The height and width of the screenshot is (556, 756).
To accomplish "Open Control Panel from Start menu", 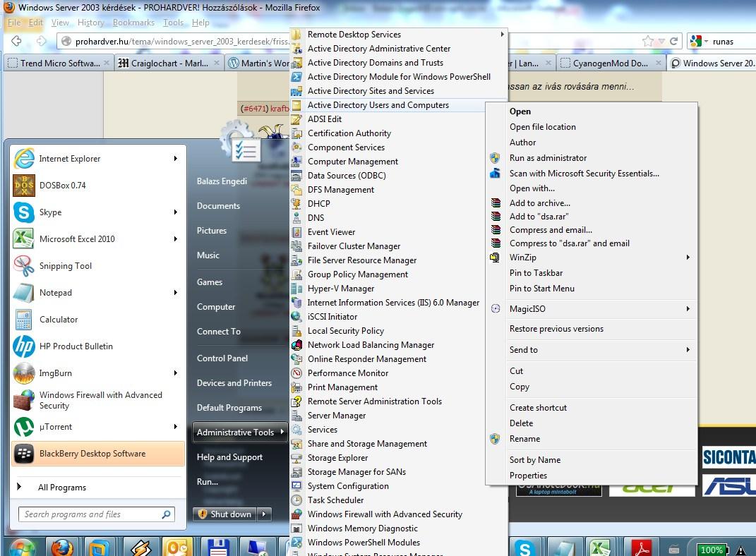I will [222, 358].
